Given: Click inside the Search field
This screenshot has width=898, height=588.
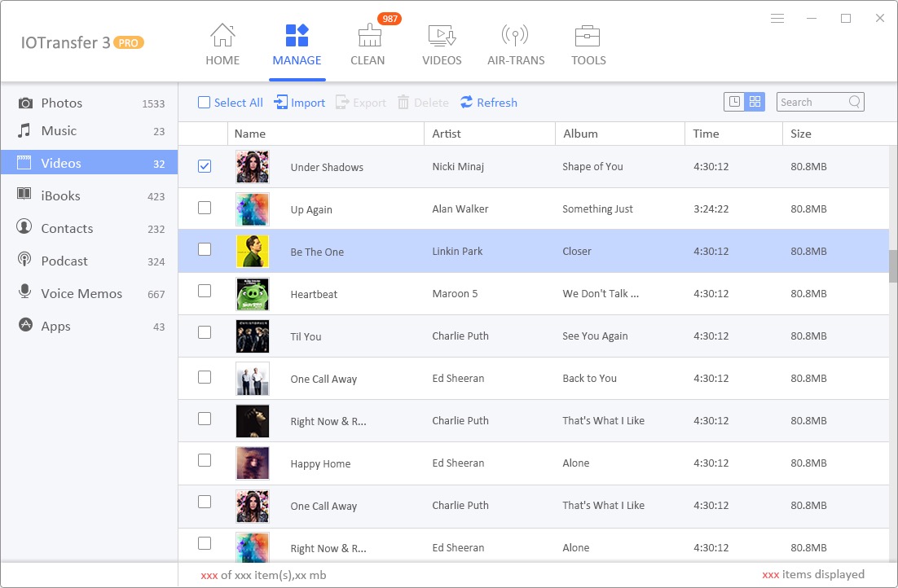Looking at the screenshot, I should pyautogui.click(x=815, y=101).
